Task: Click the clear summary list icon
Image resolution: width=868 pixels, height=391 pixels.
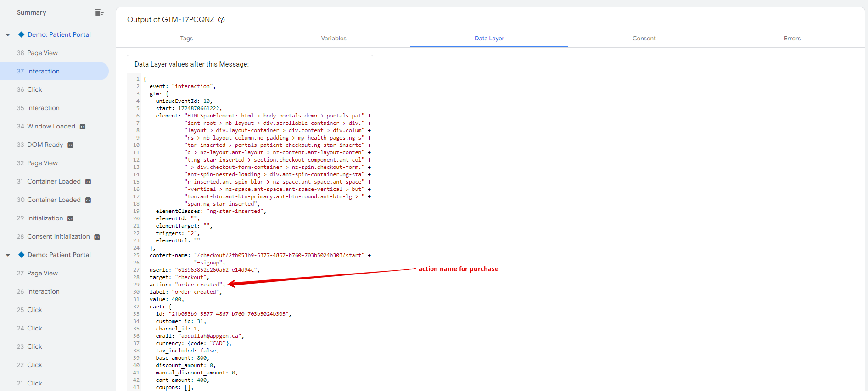Action: point(99,12)
